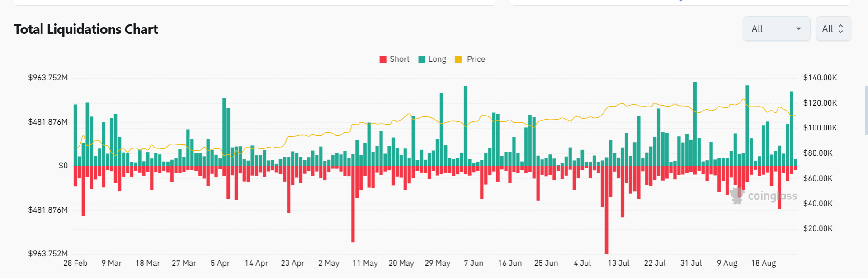Open the first All dropdown
The image size is (868, 278).
[776, 29]
